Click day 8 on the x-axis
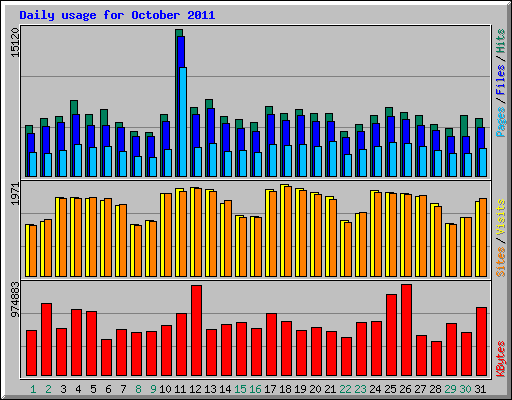The image size is (512, 400). click(x=138, y=389)
